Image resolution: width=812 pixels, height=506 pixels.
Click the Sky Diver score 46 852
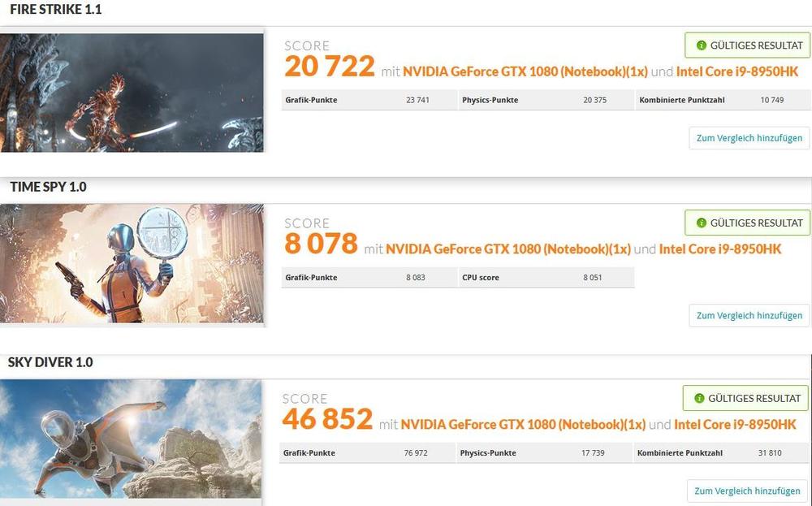(327, 420)
